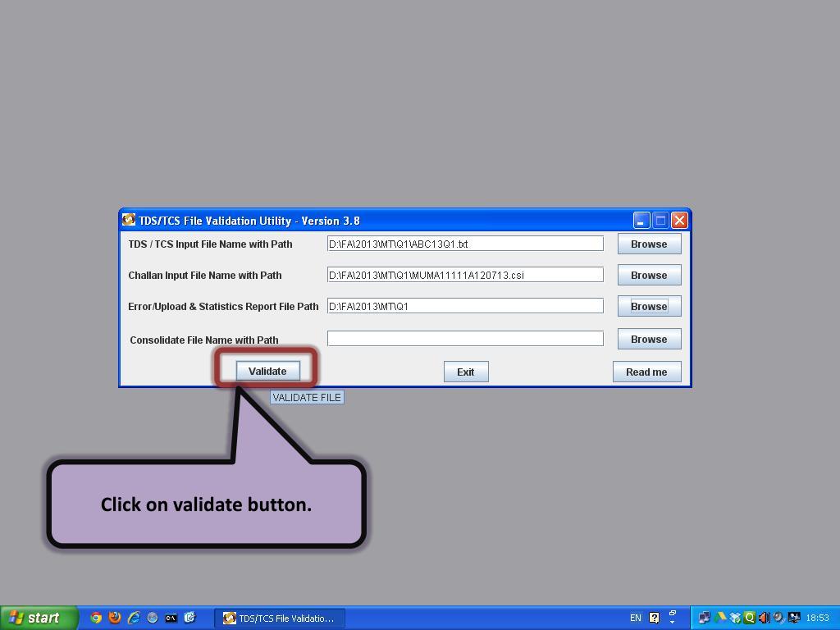This screenshot has width=840, height=630.
Task: Open the language bar help icon
Action: point(654,618)
